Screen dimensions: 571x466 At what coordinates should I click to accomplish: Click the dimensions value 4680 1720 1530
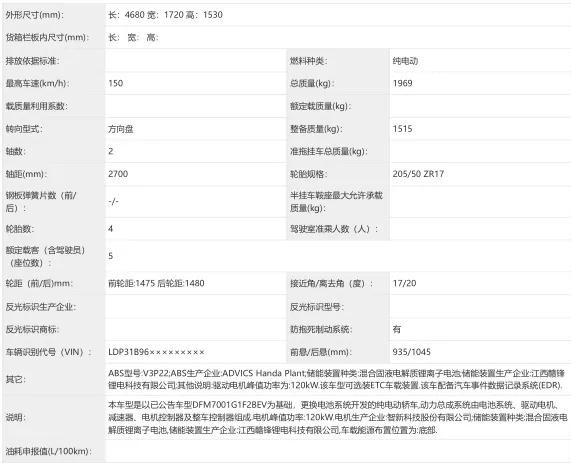(x=165, y=15)
